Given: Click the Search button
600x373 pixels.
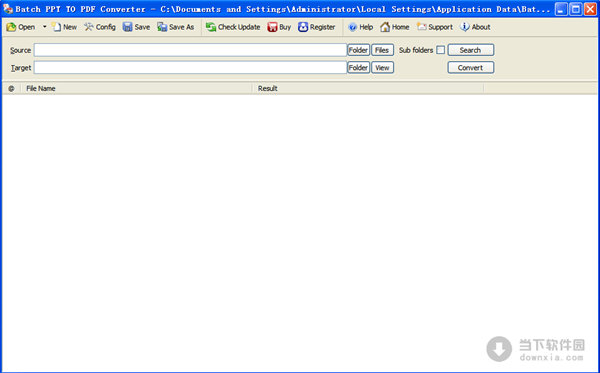Looking at the screenshot, I should [x=471, y=50].
